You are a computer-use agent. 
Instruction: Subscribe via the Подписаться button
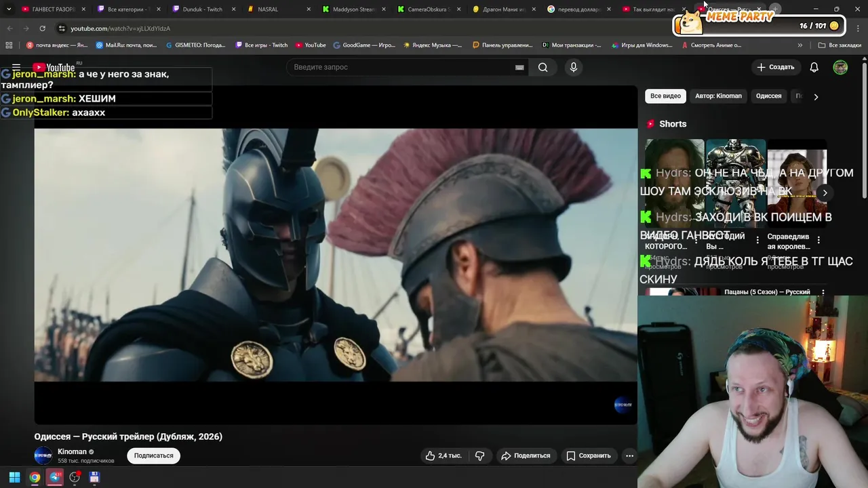click(153, 455)
